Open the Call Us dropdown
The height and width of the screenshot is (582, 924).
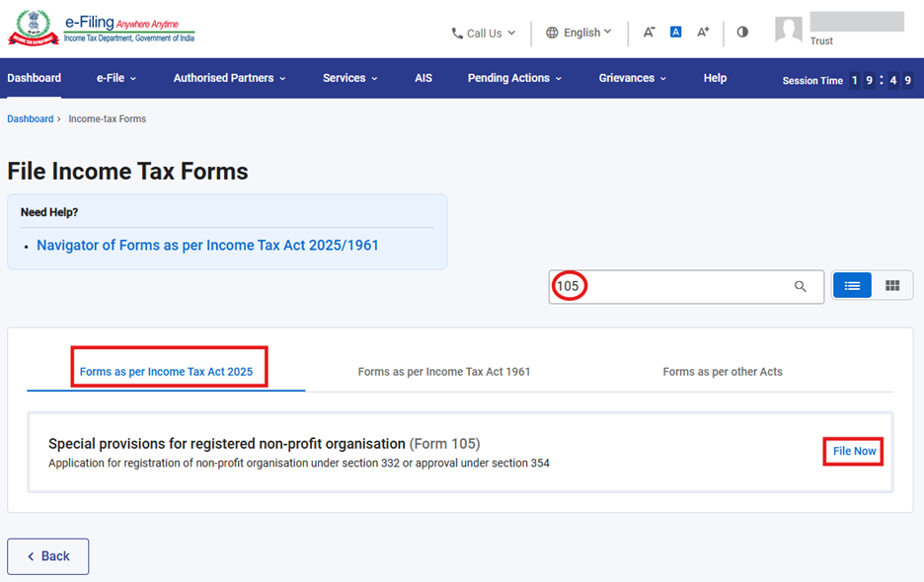coord(484,34)
